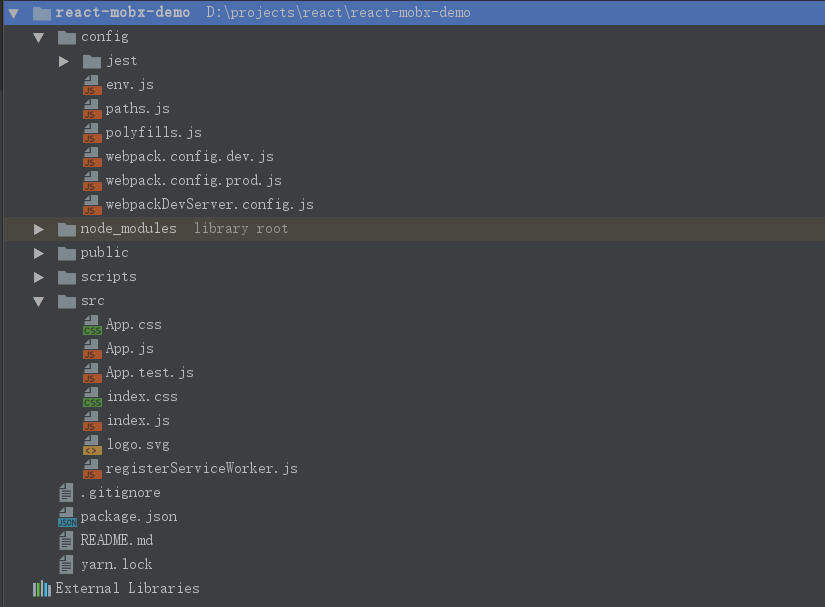Screen dimensions: 825x607
Task: Select package.json file name
Action: 129,517
